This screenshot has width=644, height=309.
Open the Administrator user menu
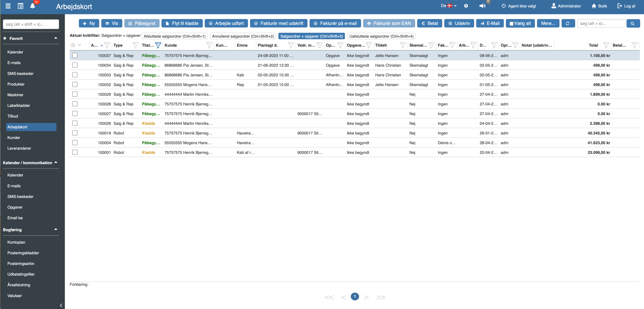[566, 6]
